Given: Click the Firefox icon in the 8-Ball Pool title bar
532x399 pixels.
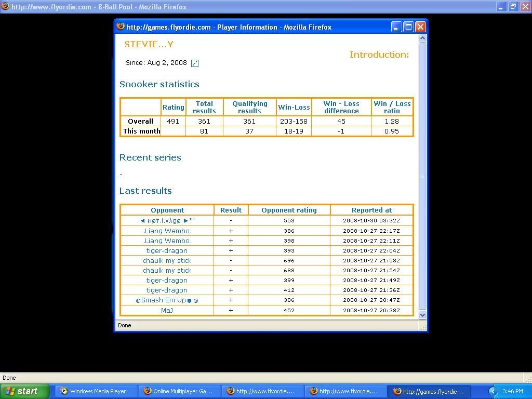Looking at the screenshot, I should pos(5,7).
